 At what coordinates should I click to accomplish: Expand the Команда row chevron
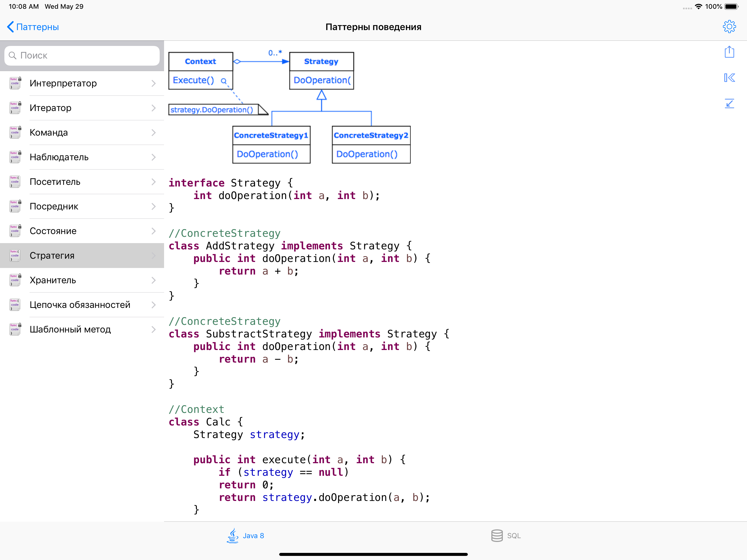coord(153,133)
